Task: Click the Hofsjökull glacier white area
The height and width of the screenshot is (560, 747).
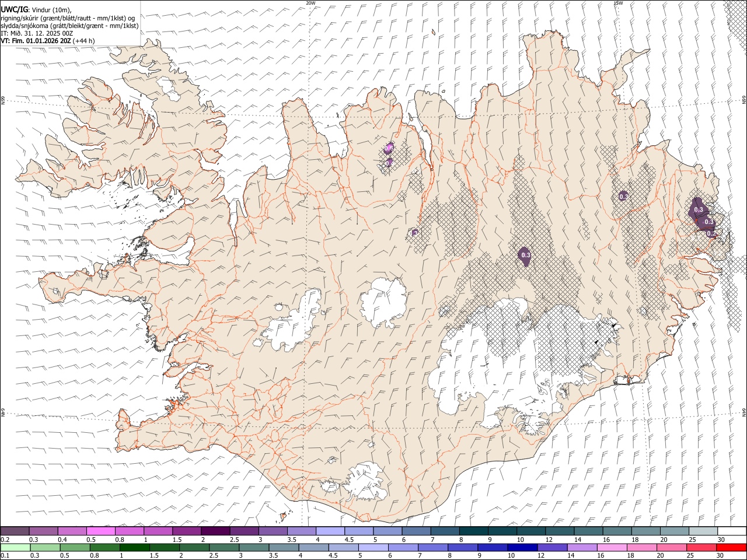Action: tap(383, 303)
